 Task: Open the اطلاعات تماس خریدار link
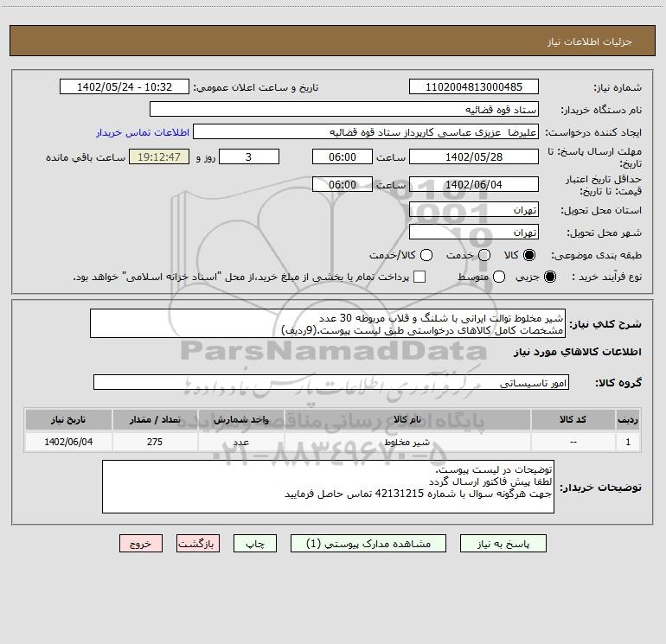point(143,132)
